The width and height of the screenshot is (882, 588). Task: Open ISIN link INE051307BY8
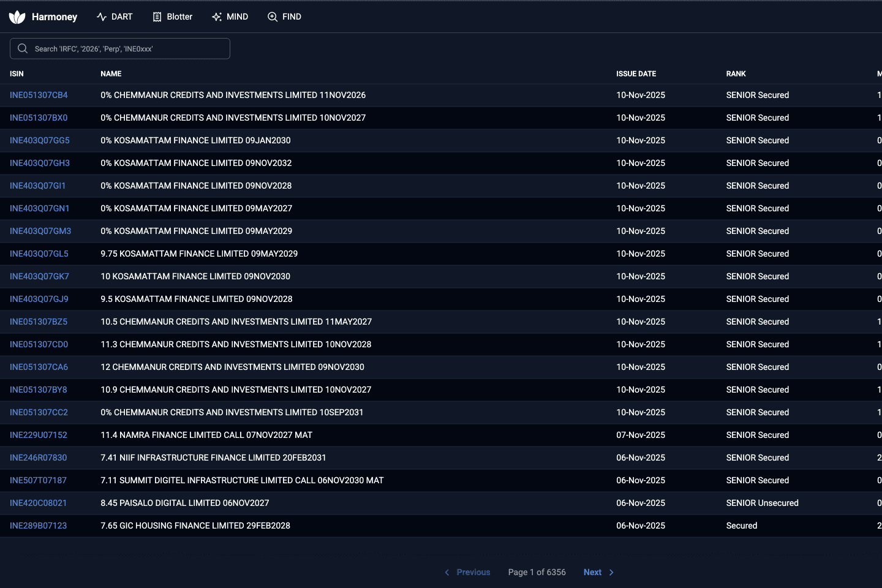pyautogui.click(x=39, y=390)
